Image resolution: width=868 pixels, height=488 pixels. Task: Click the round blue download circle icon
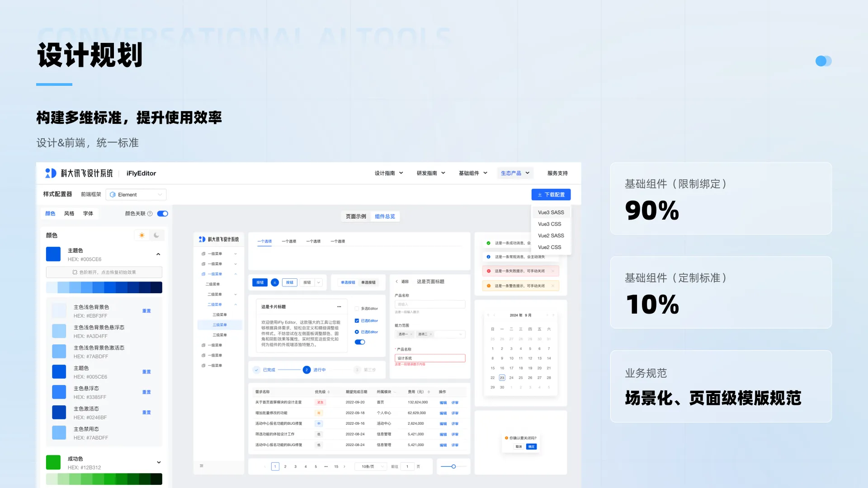point(274,282)
